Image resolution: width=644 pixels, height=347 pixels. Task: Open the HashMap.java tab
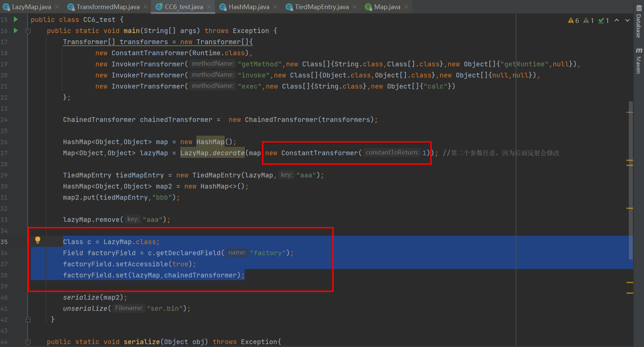click(x=249, y=7)
